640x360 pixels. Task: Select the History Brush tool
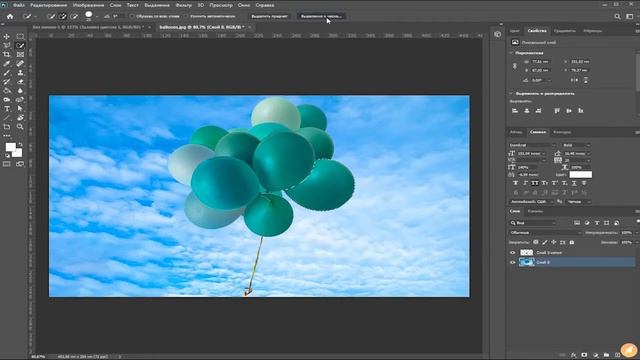(x=7, y=82)
